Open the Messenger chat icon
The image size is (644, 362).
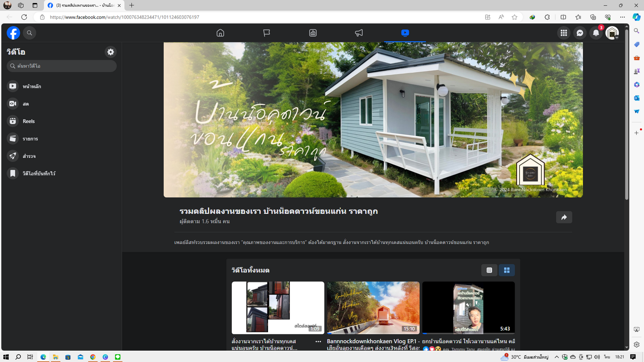pos(580,33)
